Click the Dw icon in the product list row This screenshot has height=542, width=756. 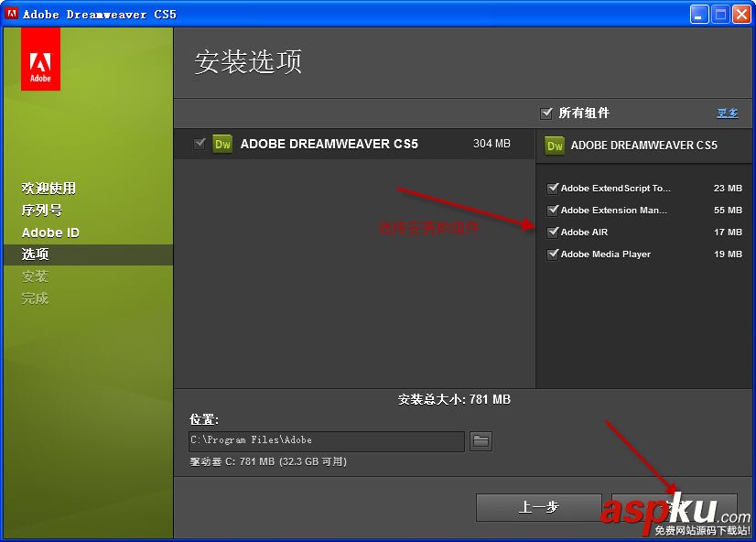point(222,144)
